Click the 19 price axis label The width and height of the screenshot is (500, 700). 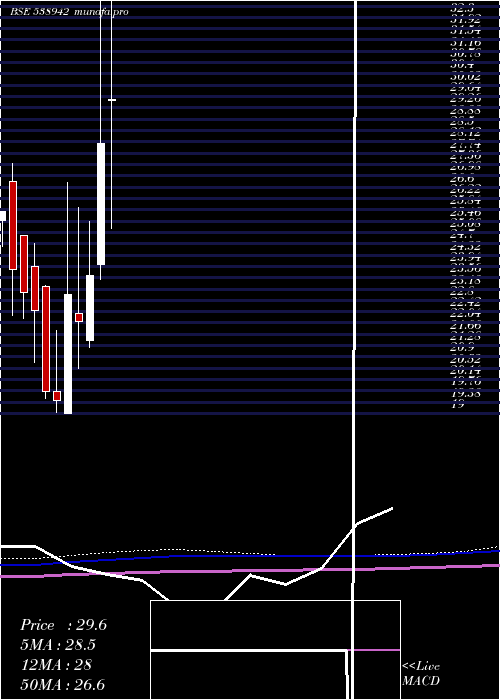458,405
